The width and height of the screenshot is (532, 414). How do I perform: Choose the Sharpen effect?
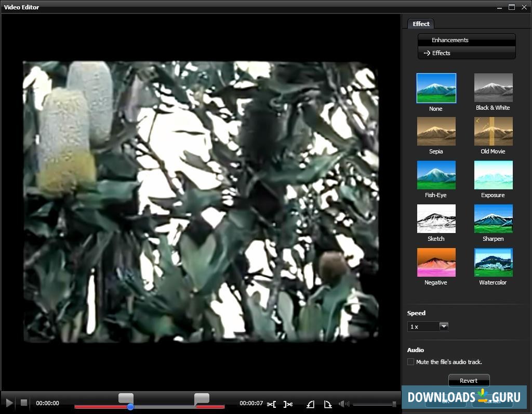(x=494, y=219)
